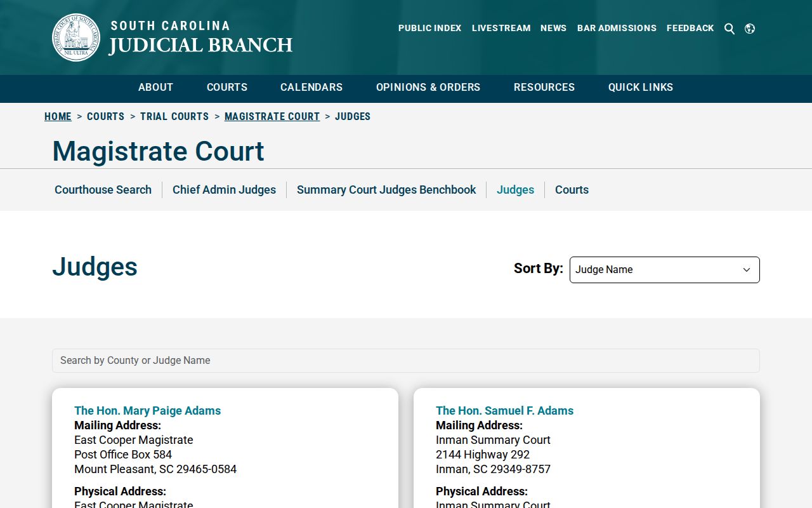Screen dimensions: 812x508
Task: Open The Hon. Mary Paige Adams profile
Action: click(147, 411)
